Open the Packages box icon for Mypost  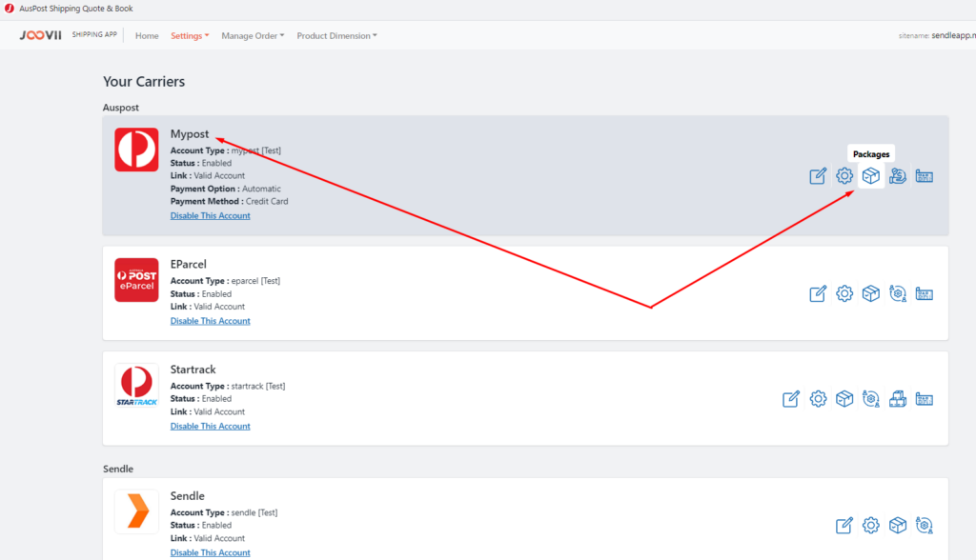(871, 176)
